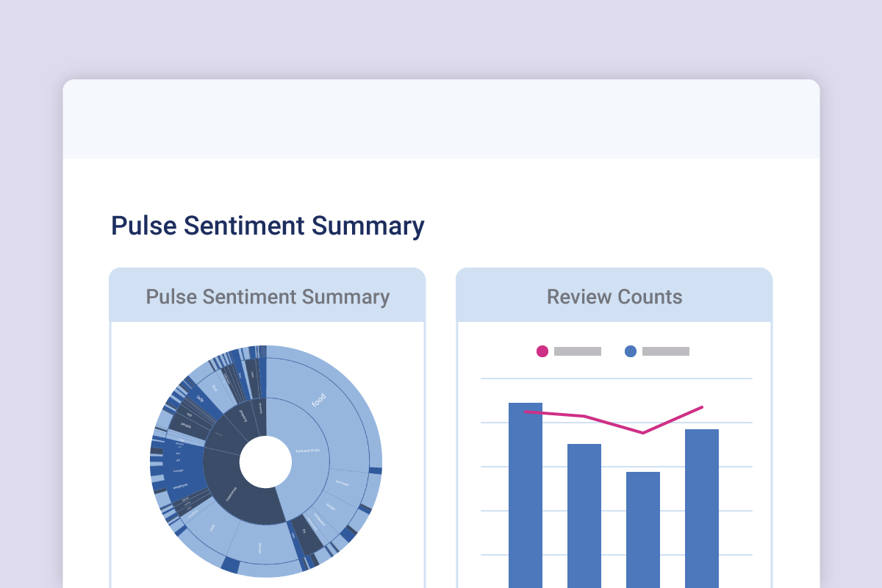Select the inner 'food and drinks' segment
The width and height of the screenshot is (882, 588).
pos(309,450)
